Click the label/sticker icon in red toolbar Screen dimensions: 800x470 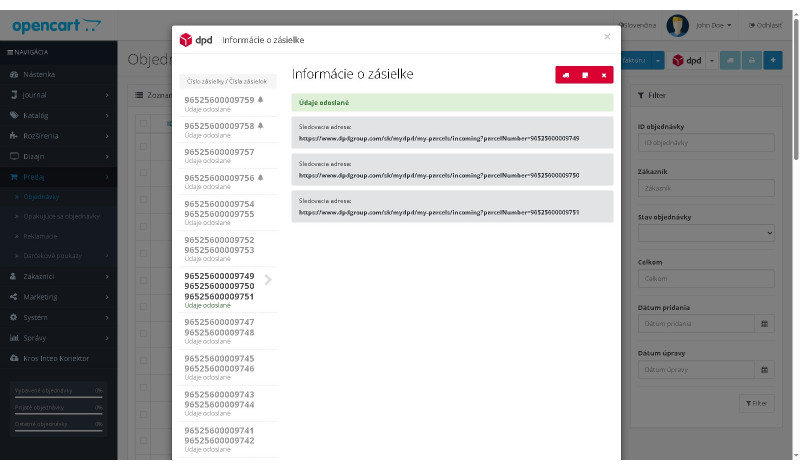click(585, 75)
